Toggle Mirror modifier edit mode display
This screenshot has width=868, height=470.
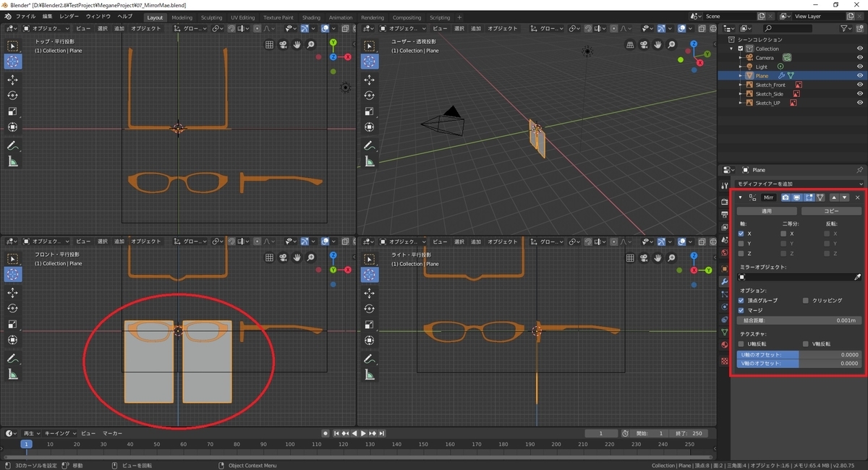click(809, 197)
